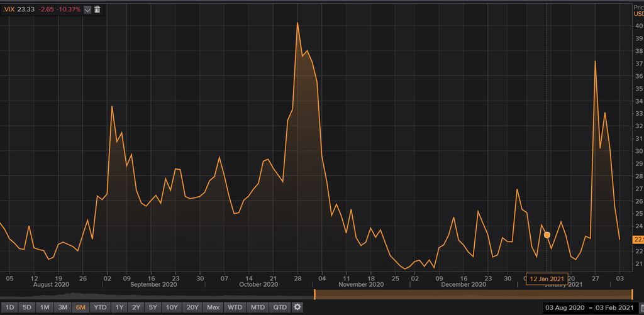
Task: Select week-to-date WTD range
Action: [x=235, y=307]
